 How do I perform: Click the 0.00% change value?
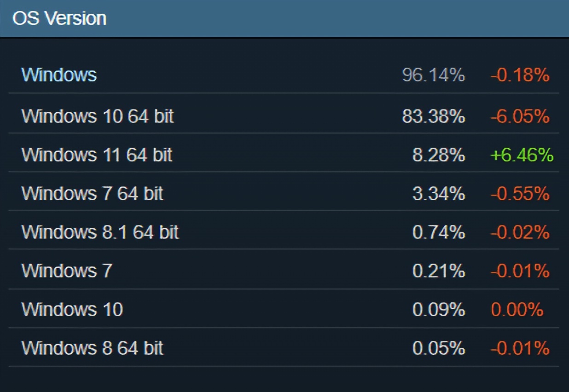517,310
